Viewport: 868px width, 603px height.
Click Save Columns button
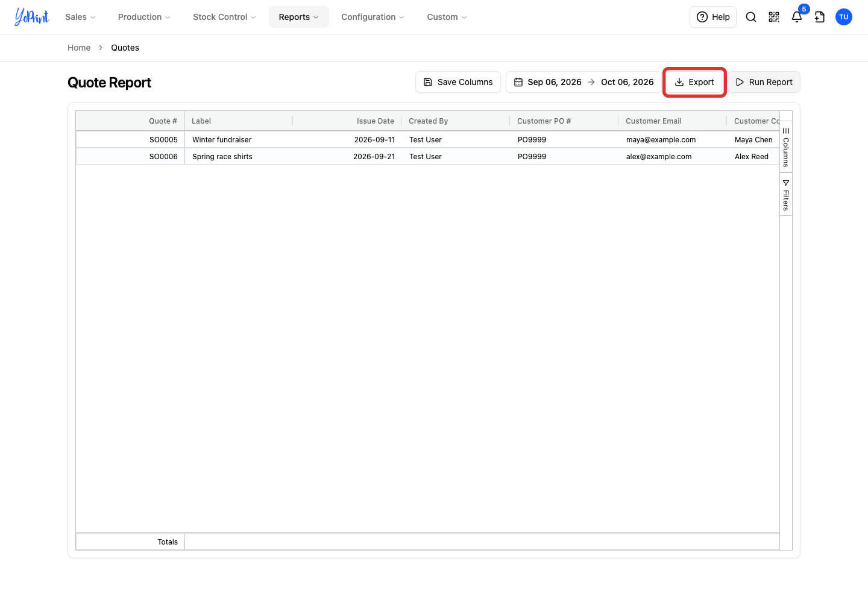(x=458, y=82)
